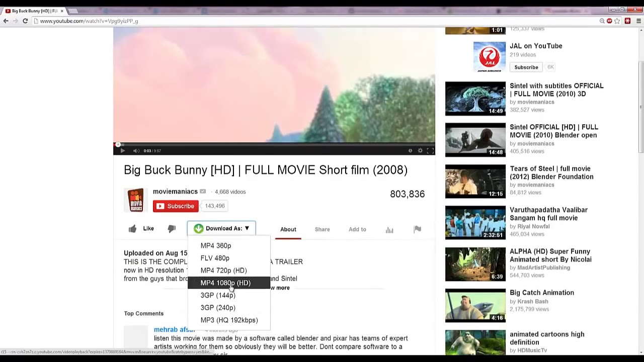
Task: Choose 3GP (144p) download format
Action: [x=229, y=295]
